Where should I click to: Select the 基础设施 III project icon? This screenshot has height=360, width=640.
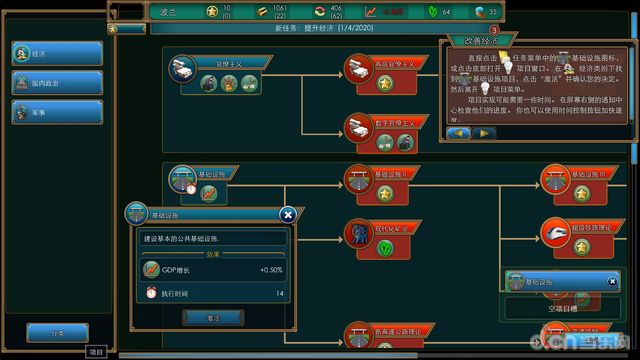pos(555,179)
